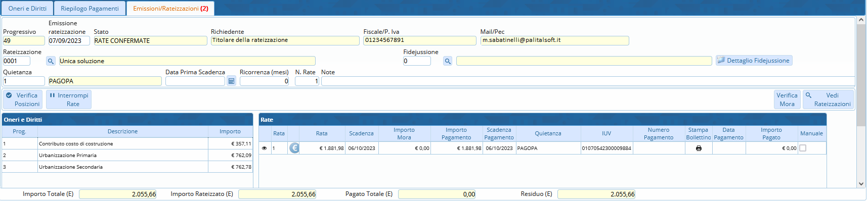Viewport: 868px width, 202px height.
Task: Click the Verifica Mora button
Action: coord(787,99)
